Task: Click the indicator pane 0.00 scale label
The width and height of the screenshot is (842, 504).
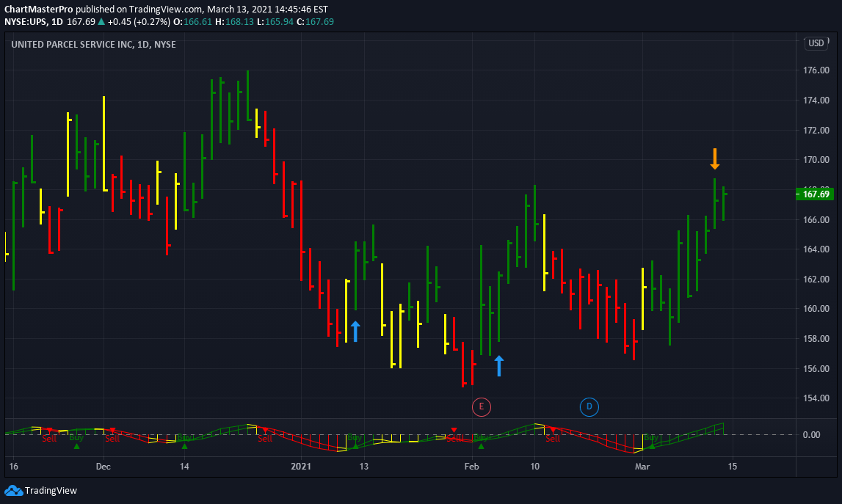Action: tap(811, 435)
